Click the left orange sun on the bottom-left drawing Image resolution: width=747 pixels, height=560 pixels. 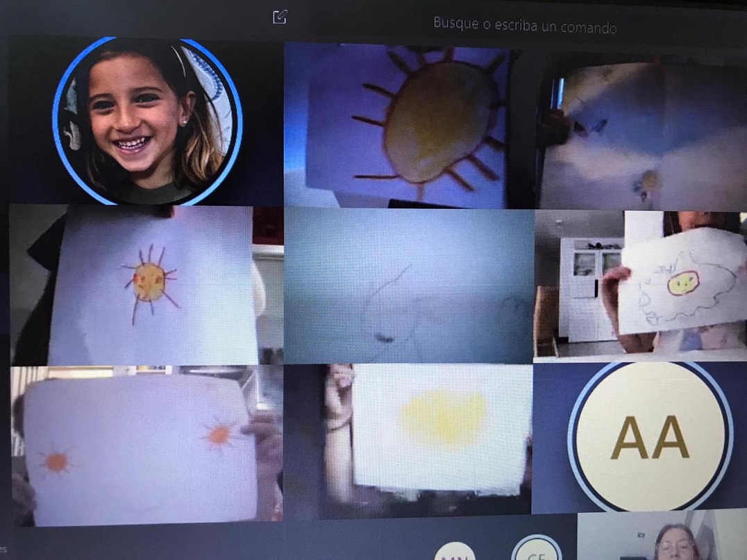click(56, 461)
